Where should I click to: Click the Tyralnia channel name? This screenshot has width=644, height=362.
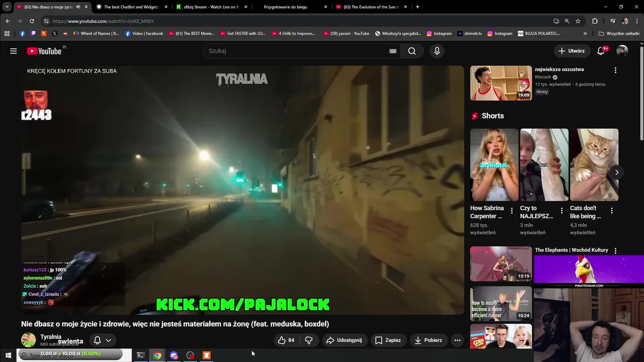click(51, 337)
